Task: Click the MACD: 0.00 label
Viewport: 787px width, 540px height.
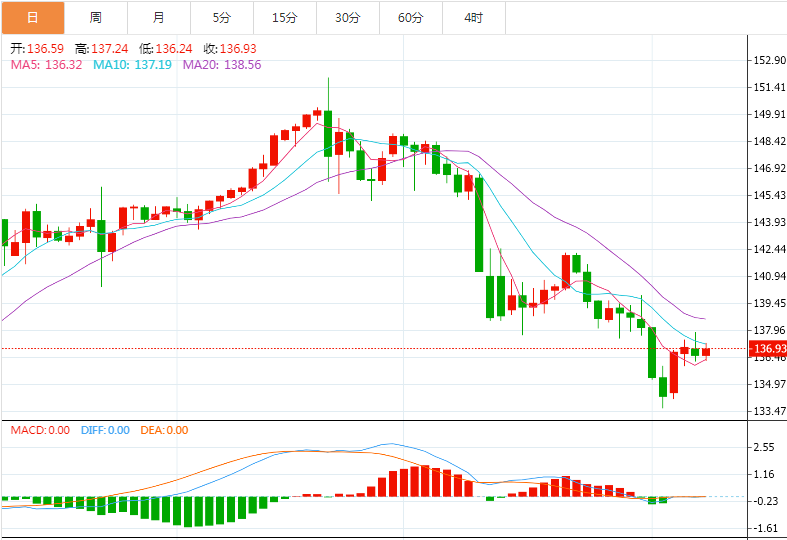Action: pos(40,430)
